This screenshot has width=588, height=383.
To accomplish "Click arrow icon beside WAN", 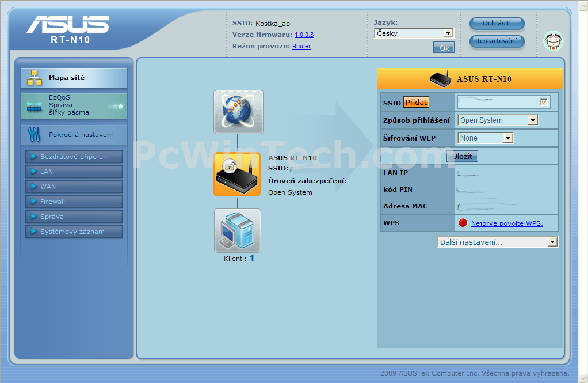I will click(x=34, y=186).
